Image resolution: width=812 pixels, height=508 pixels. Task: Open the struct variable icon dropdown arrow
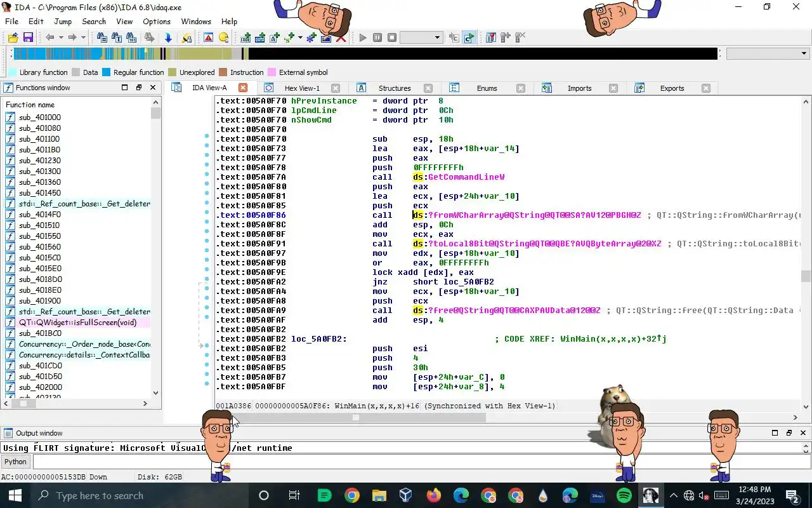[300, 37]
